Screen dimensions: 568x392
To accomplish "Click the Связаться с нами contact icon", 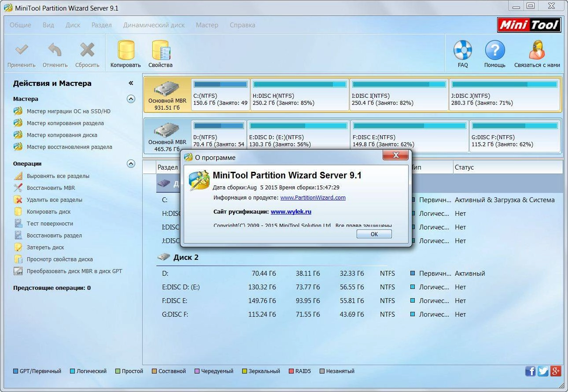I will 537,50.
